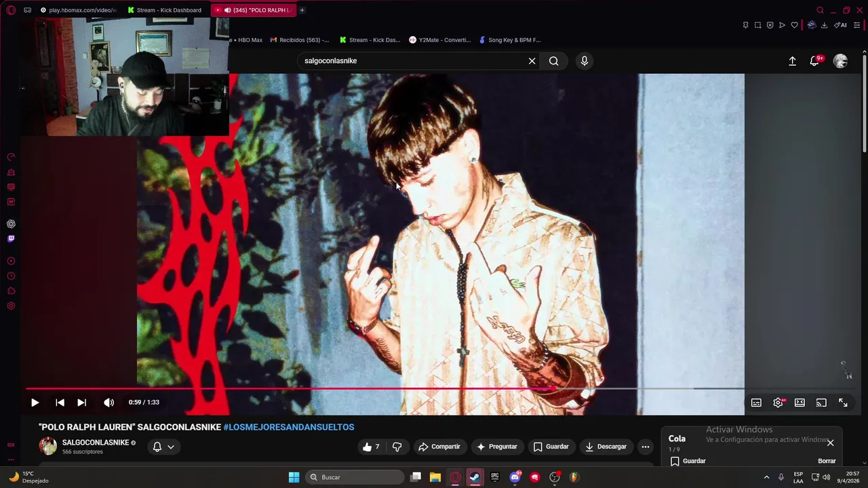Switch to the play.hbomax.com tab

(x=78, y=10)
